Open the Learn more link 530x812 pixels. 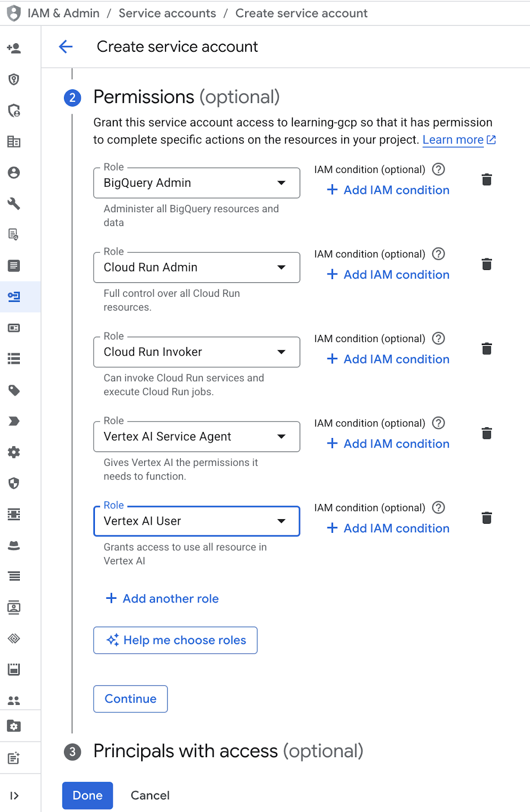pos(453,140)
